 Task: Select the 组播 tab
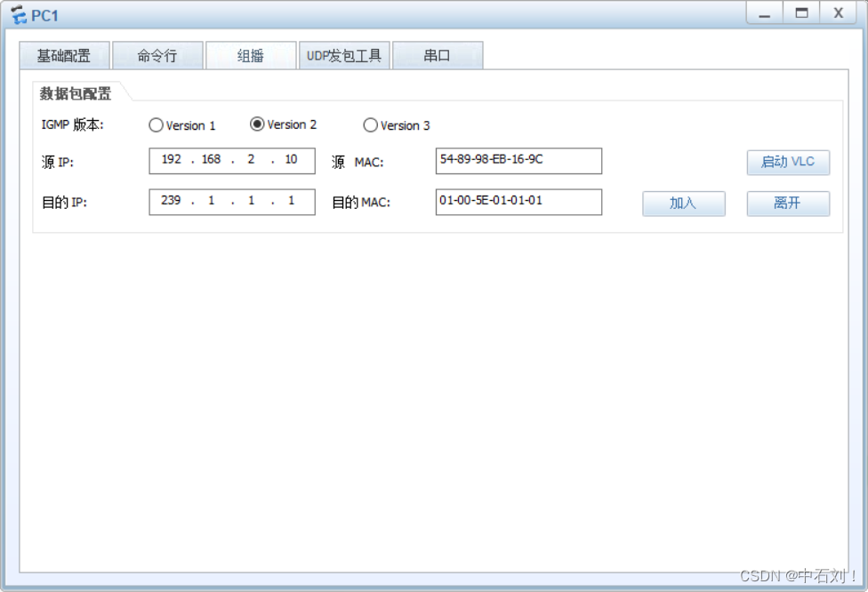(x=250, y=54)
